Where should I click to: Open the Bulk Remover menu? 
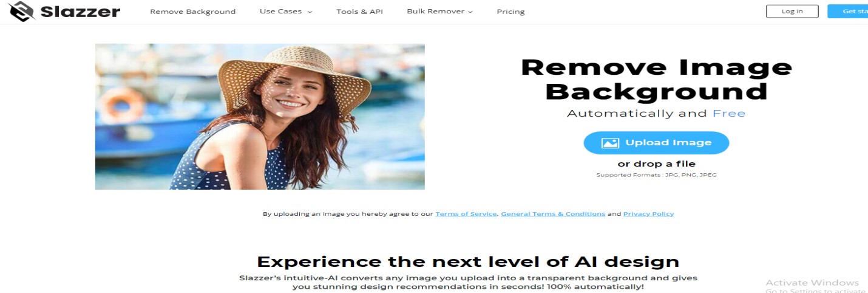coord(439,12)
